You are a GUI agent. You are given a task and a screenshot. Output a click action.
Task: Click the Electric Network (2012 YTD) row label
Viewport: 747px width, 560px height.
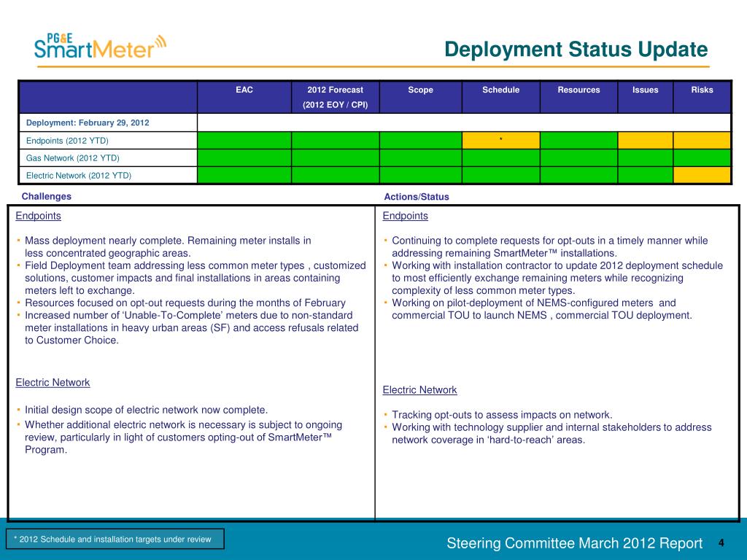(79, 176)
